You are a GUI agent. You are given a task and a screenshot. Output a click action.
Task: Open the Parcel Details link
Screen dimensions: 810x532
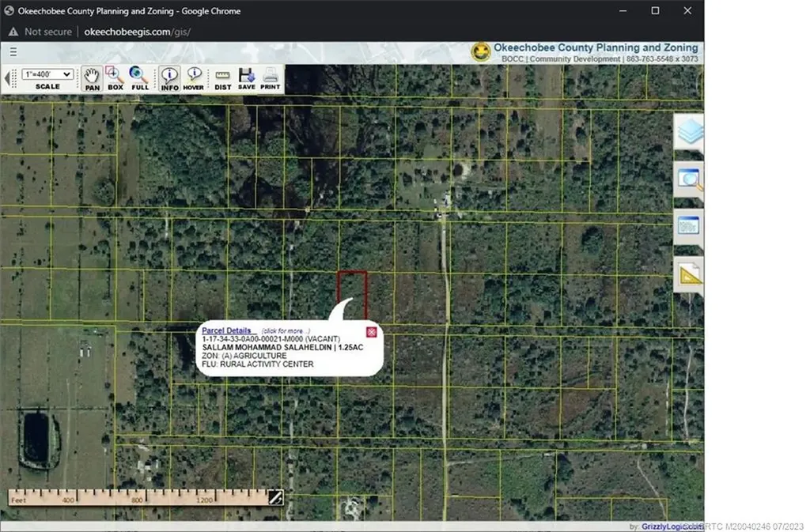tap(228, 330)
